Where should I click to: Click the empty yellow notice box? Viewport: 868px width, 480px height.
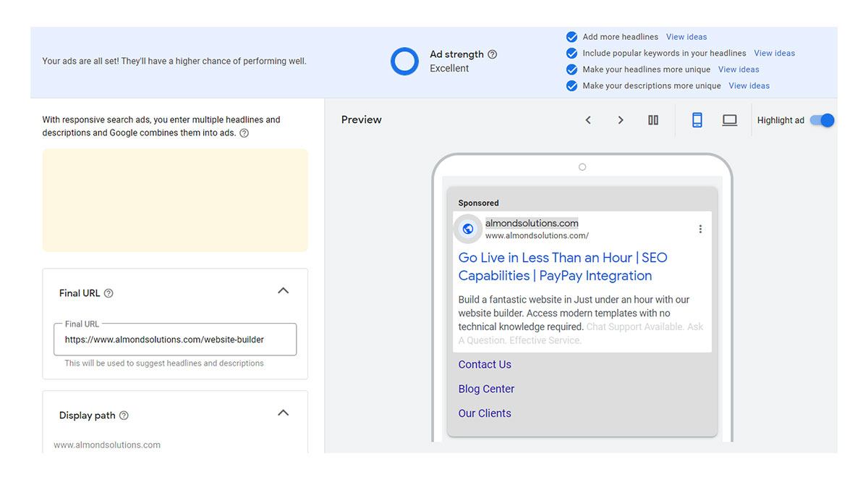pos(175,201)
